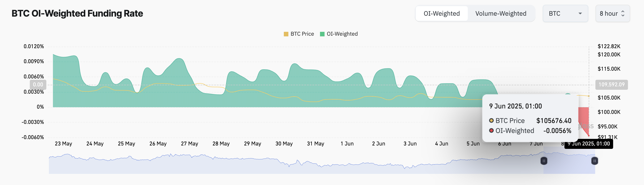Click the gray 109,592.09 price axis marker
Viewport: 644px width, 185px height.
tap(611, 85)
